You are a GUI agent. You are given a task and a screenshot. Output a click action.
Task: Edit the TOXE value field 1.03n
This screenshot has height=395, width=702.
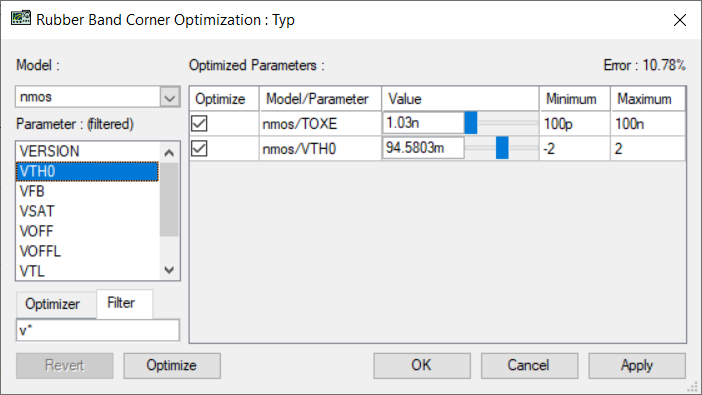[x=423, y=123]
